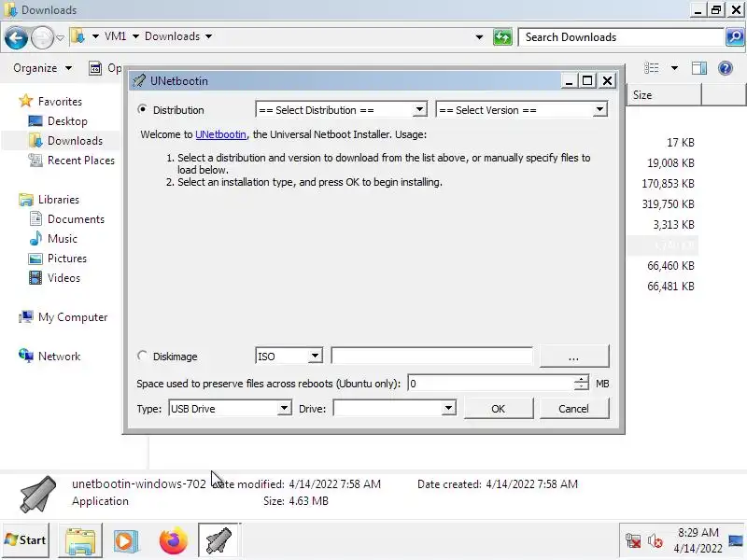Click the 66,481 KB size cell
The image size is (747, 560).
(x=670, y=287)
